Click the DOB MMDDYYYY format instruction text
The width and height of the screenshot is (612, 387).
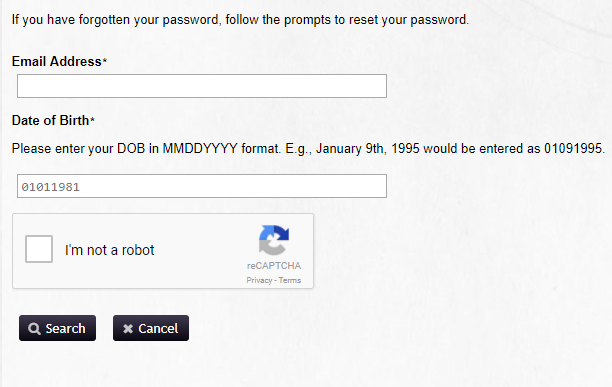tap(308, 149)
